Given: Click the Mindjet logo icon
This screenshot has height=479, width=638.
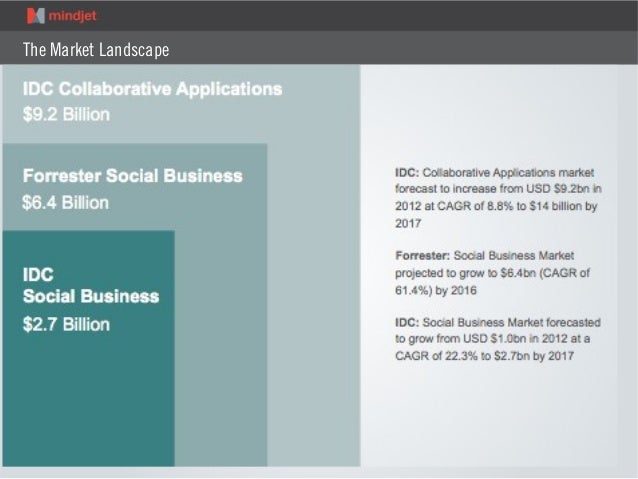Looking at the screenshot, I should [36, 16].
